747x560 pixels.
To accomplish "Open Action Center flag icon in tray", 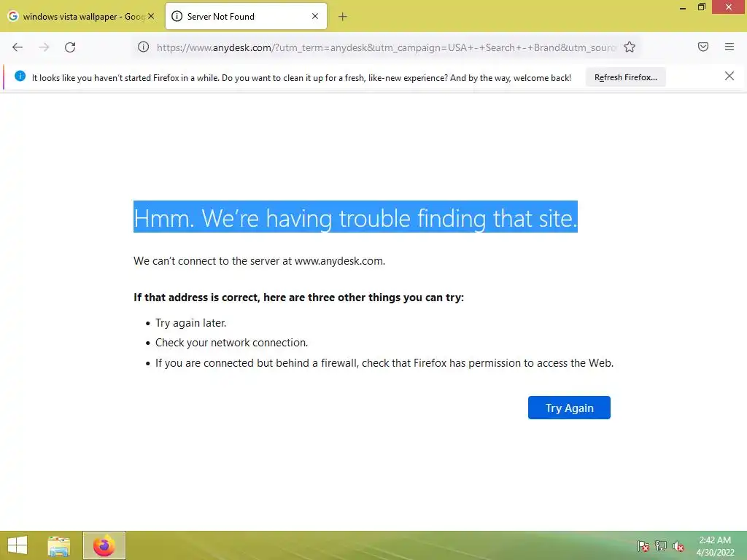I will [643, 546].
